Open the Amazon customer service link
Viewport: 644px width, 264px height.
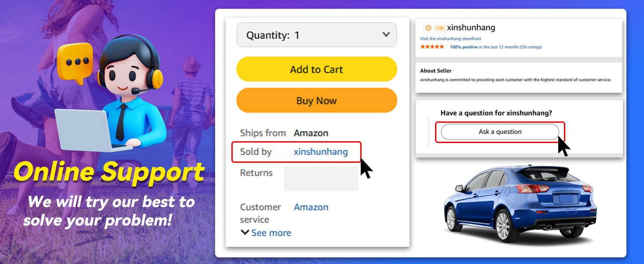click(x=311, y=207)
